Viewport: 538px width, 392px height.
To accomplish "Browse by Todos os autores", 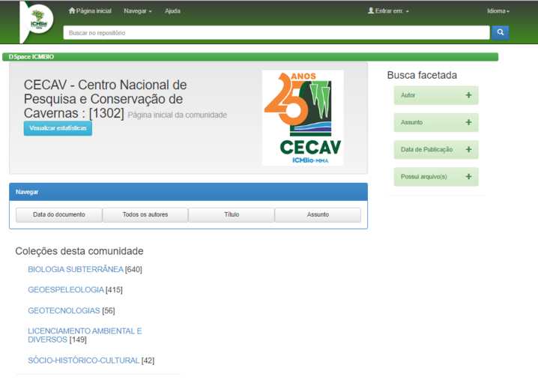I will pos(145,214).
